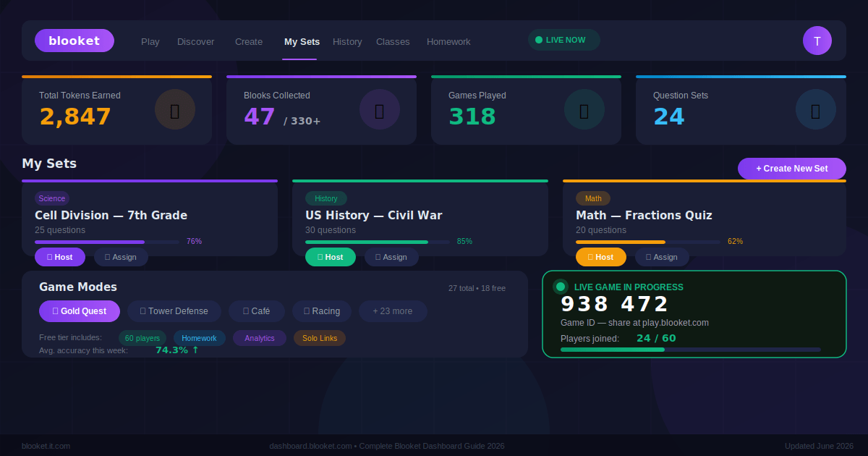Open Math — Fractions Quiz set
Viewport: 868px width, 456px height.
click(x=644, y=215)
